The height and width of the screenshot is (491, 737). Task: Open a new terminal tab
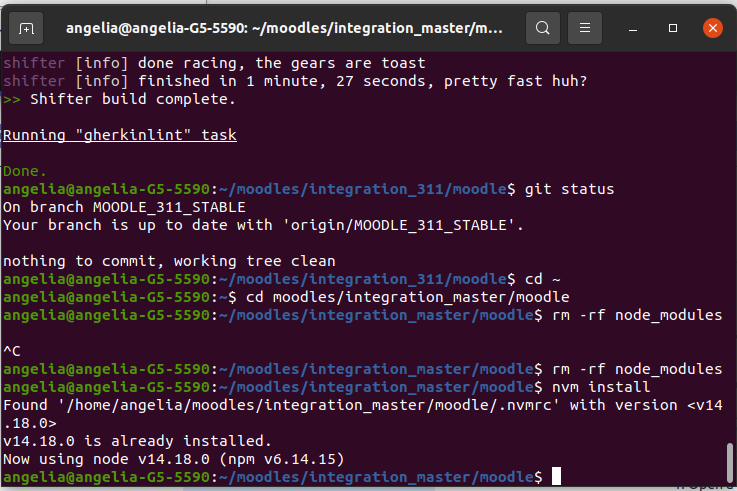tap(26, 29)
